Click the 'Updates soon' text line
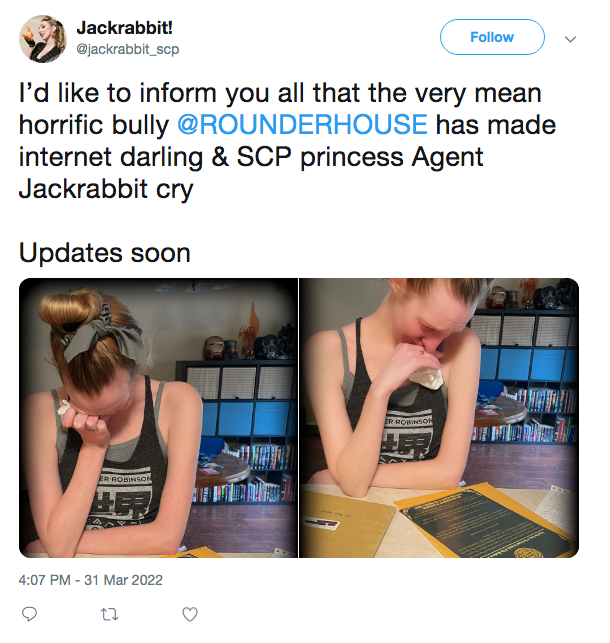 [x=105, y=253]
